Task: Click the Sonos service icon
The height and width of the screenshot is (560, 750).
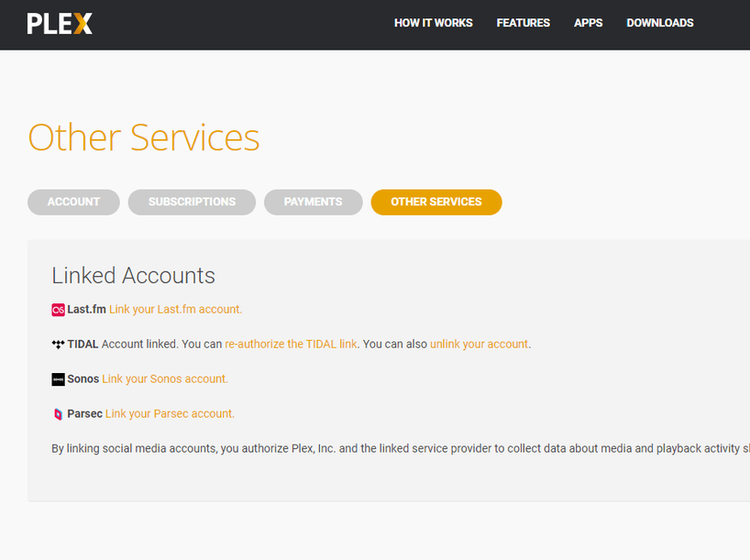Action: pos(58,379)
